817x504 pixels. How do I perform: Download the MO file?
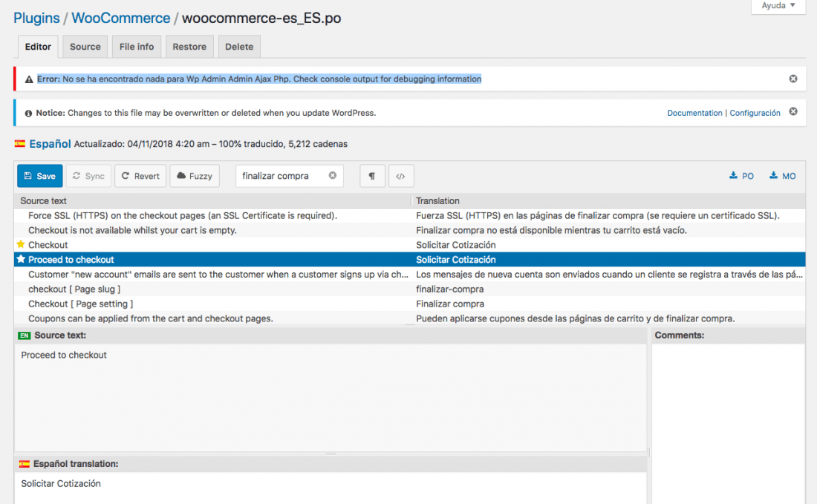(x=783, y=176)
